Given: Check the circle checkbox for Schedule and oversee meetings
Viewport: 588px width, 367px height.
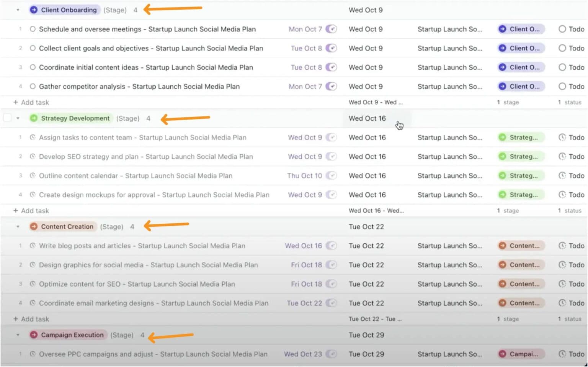Looking at the screenshot, I should click(x=33, y=29).
